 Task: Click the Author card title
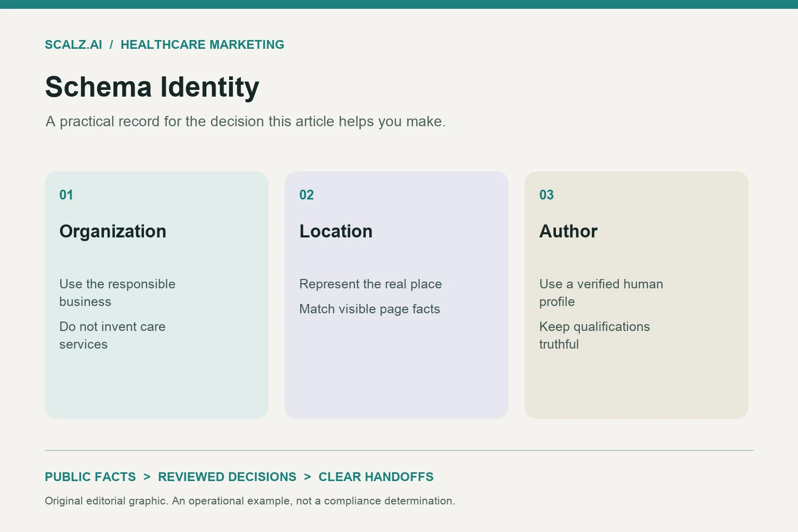point(568,231)
